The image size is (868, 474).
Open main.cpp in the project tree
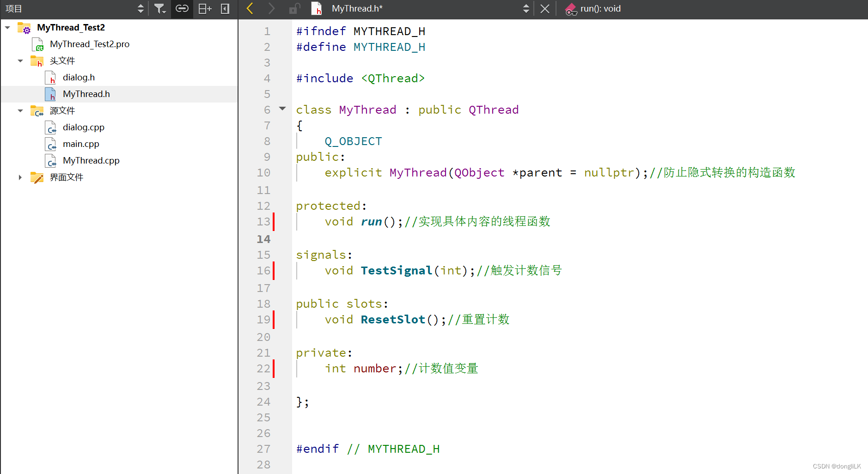coord(81,144)
